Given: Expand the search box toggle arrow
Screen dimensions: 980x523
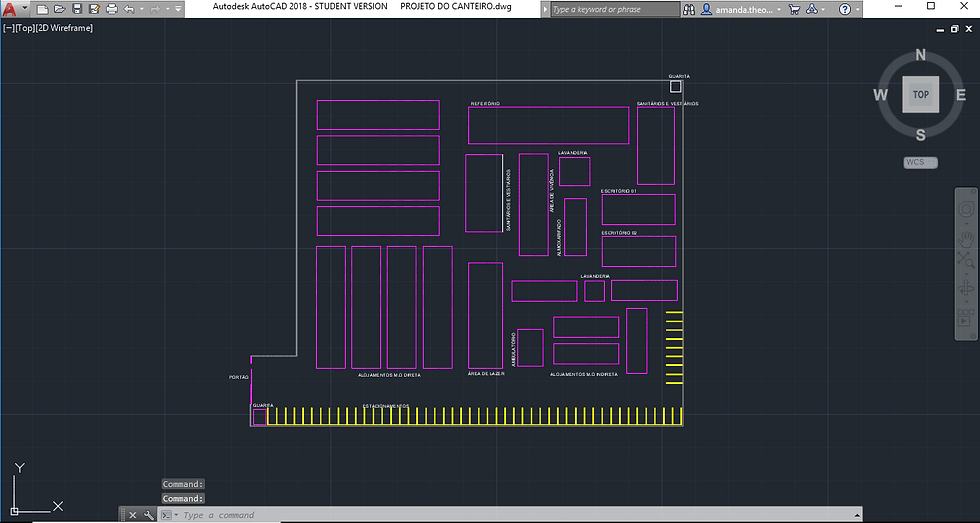Looking at the screenshot, I should pyautogui.click(x=546, y=9).
